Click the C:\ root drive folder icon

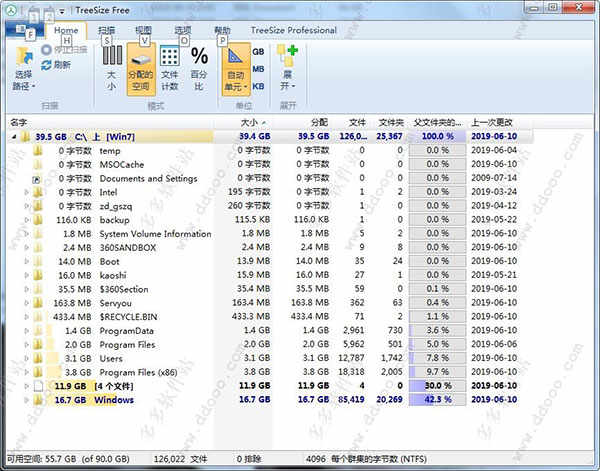(25, 137)
